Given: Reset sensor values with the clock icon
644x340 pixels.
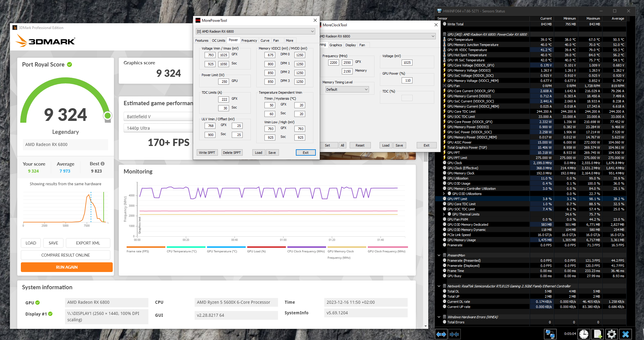Looking at the screenshot, I should (584, 334).
